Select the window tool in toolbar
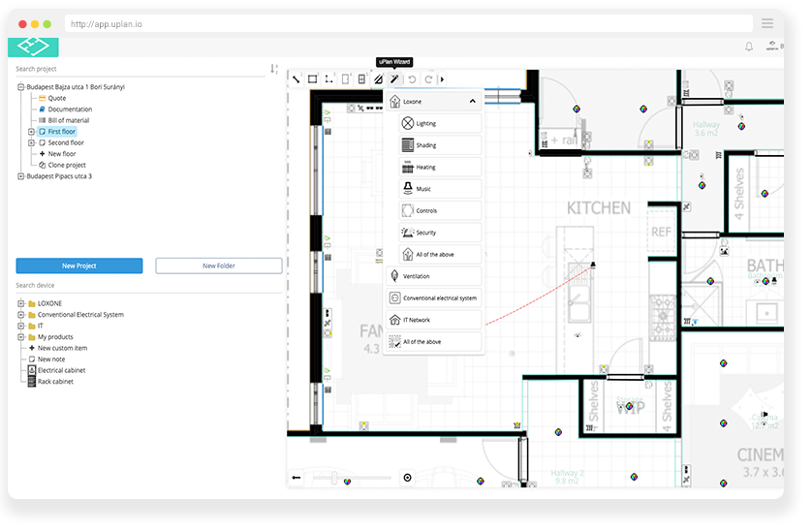This screenshot has height=531, width=812. pos(362,79)
